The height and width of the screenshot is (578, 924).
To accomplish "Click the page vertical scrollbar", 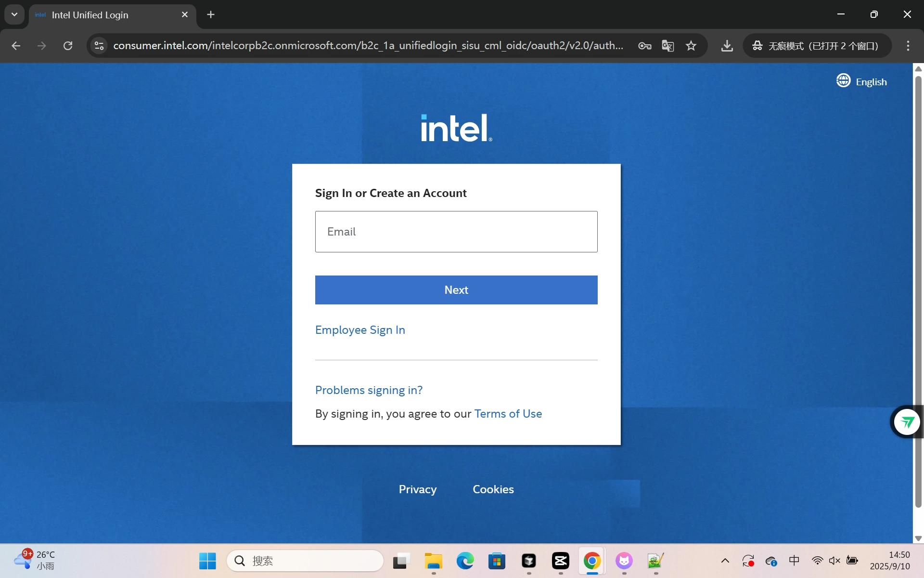I will pos(918,289).
